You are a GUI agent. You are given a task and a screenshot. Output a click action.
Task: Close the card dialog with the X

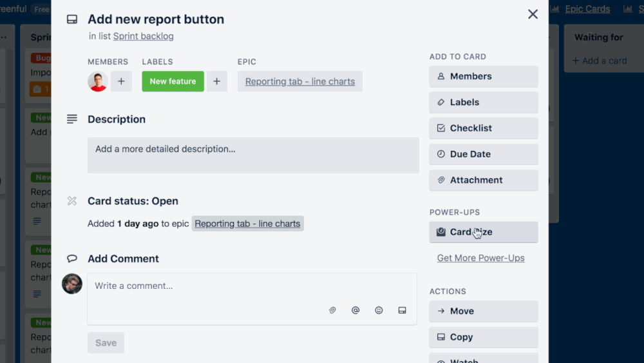point(533,14)
